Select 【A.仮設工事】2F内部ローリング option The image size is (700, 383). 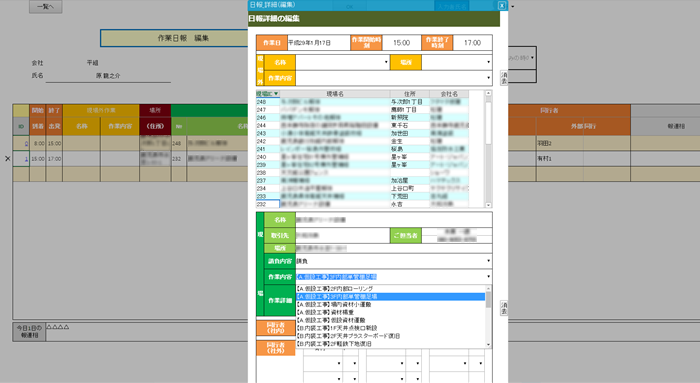pyautogui.click(x=391, y=289)
